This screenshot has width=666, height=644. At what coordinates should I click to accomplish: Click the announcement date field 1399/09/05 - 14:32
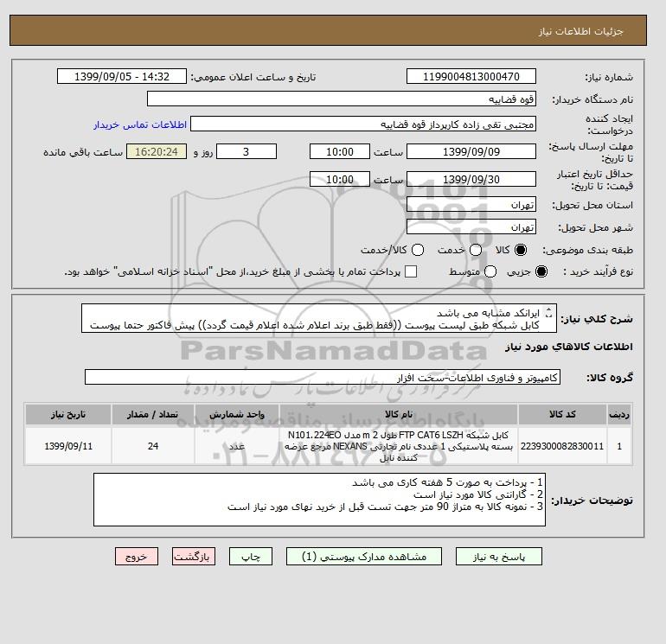tap(122, 77)
